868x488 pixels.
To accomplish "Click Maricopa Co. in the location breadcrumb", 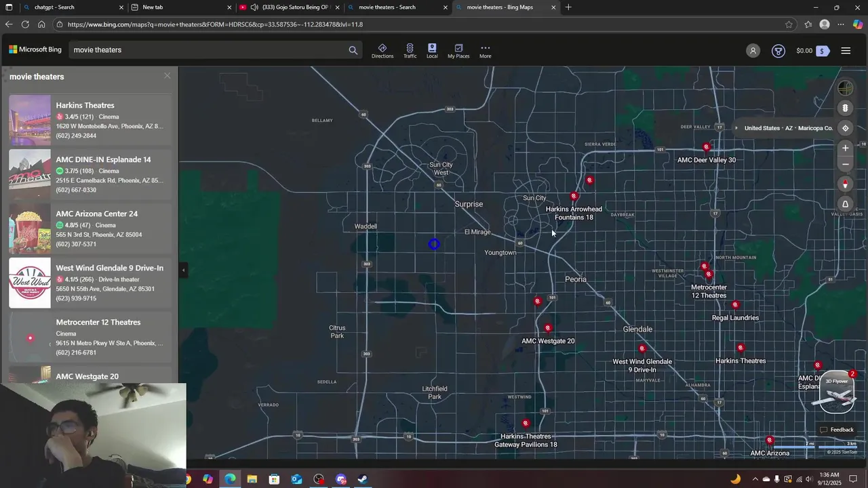I will (x=815, y=128).
